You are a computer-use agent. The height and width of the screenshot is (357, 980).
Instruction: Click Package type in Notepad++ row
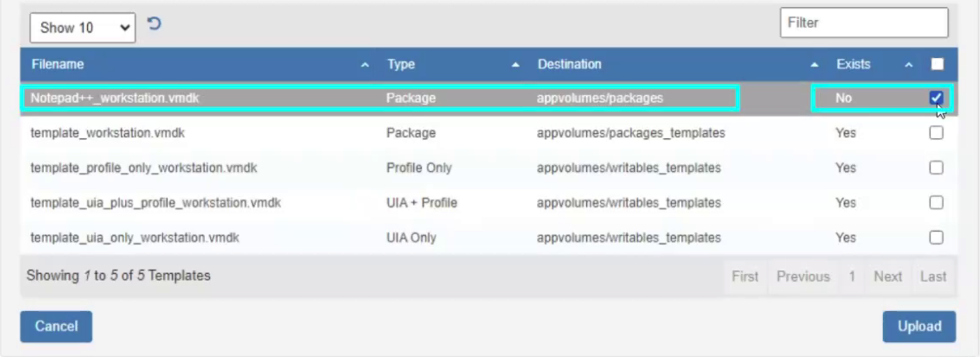pos(411,98)
